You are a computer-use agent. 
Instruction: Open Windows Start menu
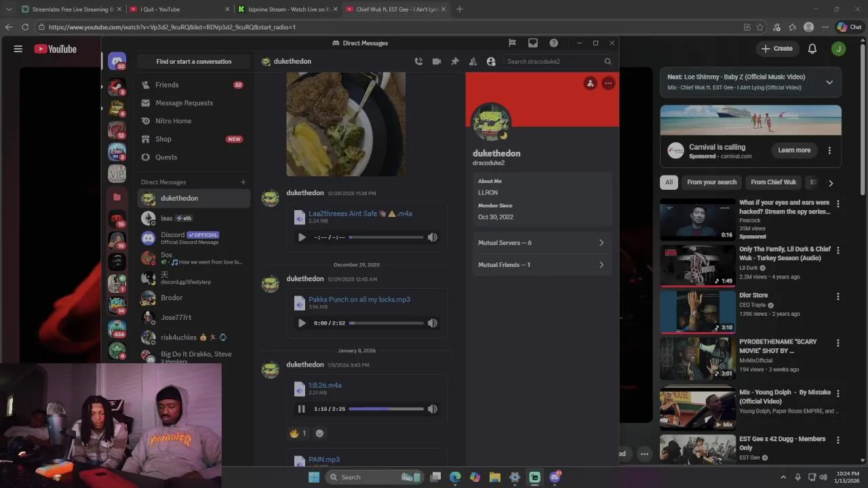coord(314,477)
